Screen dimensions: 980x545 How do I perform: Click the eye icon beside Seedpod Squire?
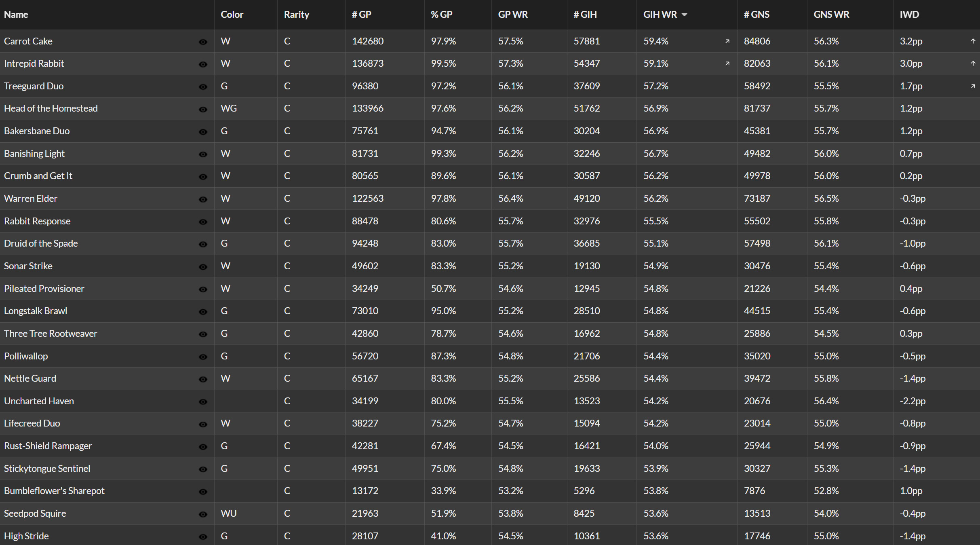coord(203,514)
